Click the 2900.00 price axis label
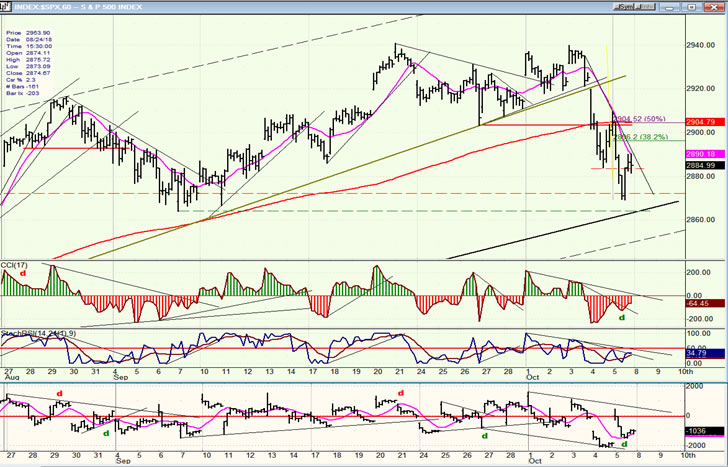The height and width of the screenshot is (467, 728). coord(700,132)
